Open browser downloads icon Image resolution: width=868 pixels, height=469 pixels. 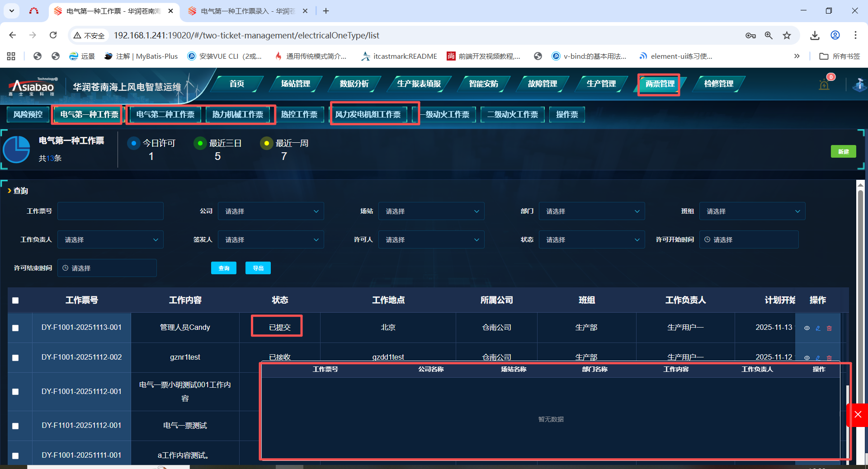(x=815, y=35)
